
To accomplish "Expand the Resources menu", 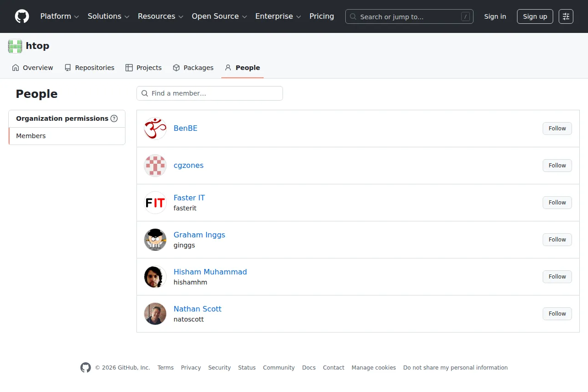I will point(161,16).
